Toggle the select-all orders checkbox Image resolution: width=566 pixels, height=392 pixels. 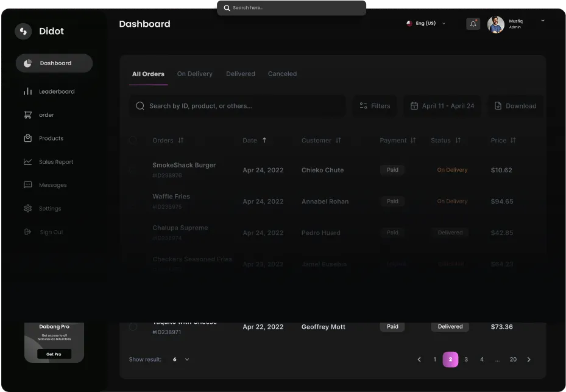point(133,140)
